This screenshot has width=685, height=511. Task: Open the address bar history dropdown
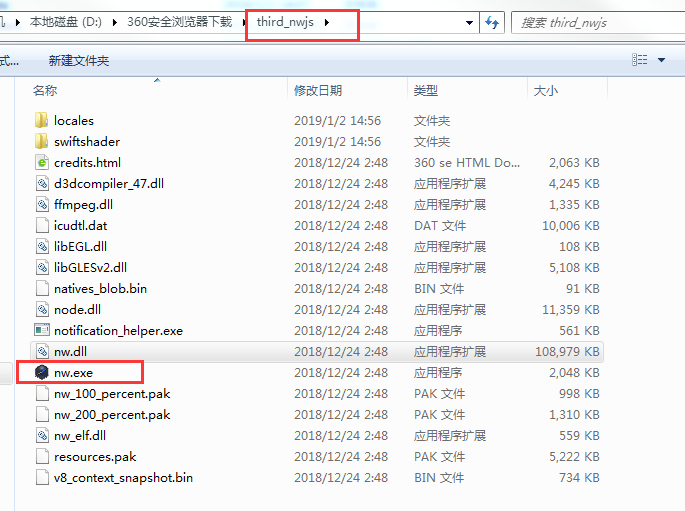[x=470, y=22]
